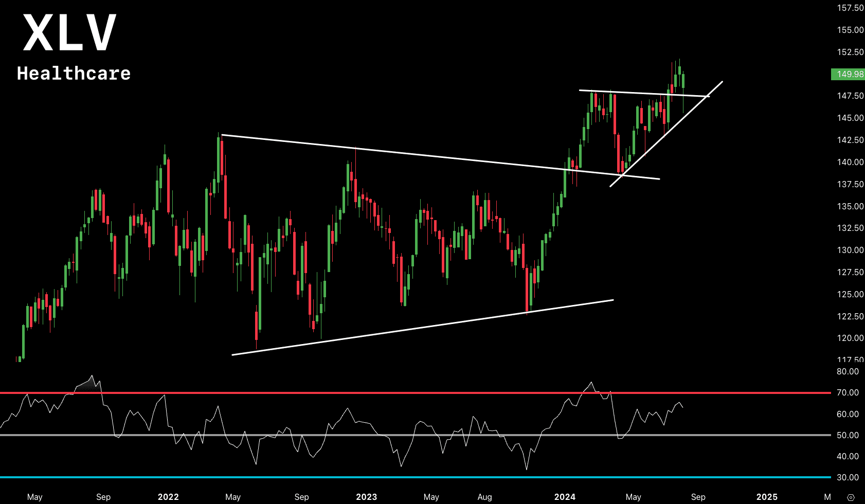865x504 pixels.
Task: Select the 157.50 price axis label
Action: tap(850, 8)
